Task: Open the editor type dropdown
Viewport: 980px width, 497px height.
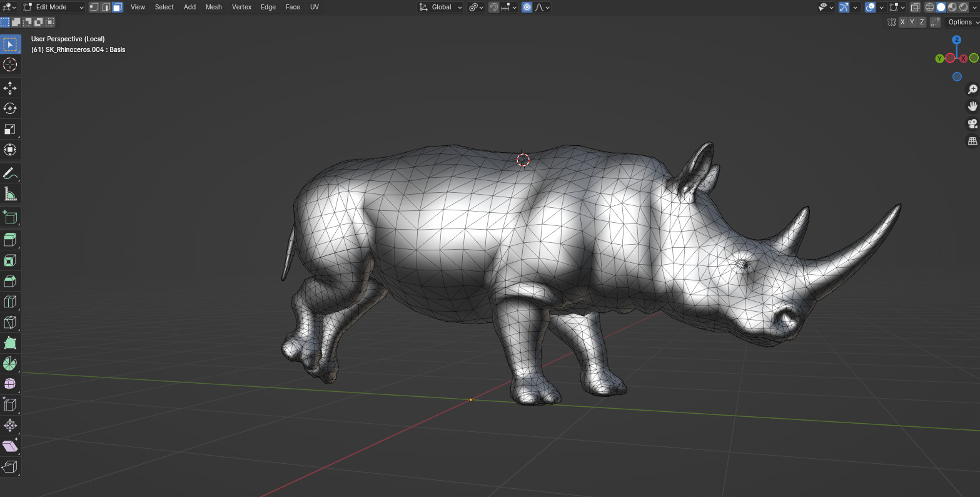Action: 9,7
